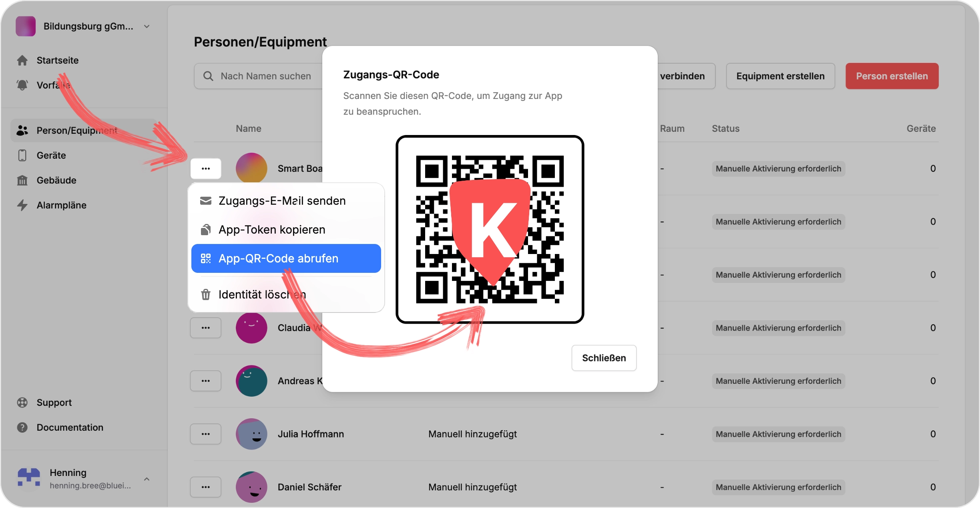Close the QR dialog with Schließen
980x508 pixels.
tap(604, 358)
